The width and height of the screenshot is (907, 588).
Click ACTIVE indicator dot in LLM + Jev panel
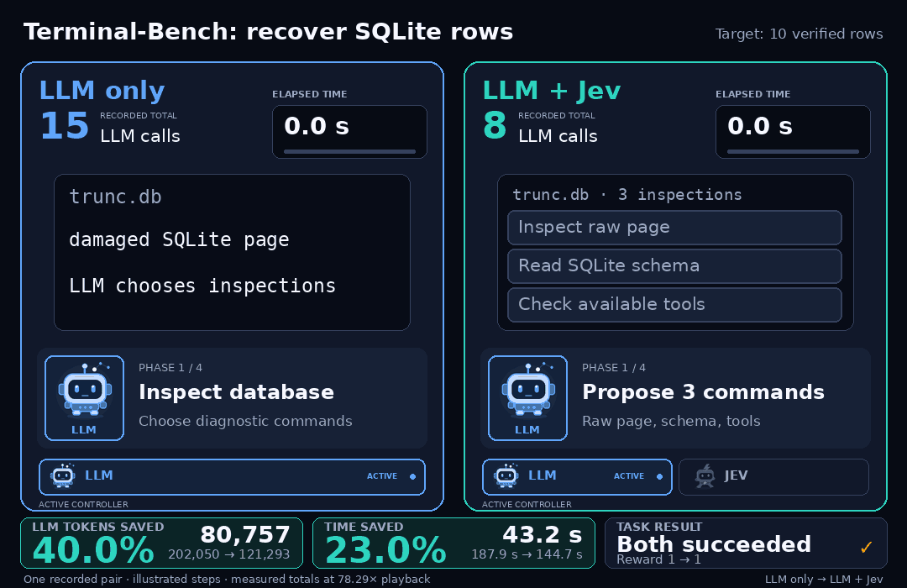[x=659, y=477]
